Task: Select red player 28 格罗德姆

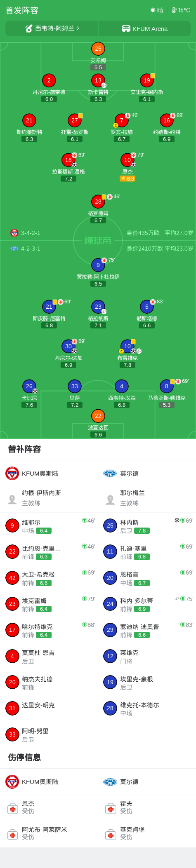Action: 98,202
